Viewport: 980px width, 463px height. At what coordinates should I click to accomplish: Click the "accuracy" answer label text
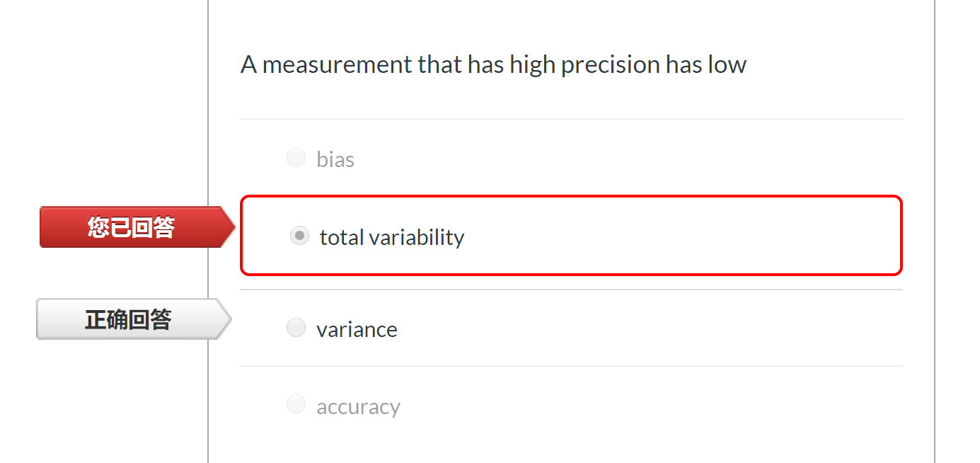click(358, 407)
